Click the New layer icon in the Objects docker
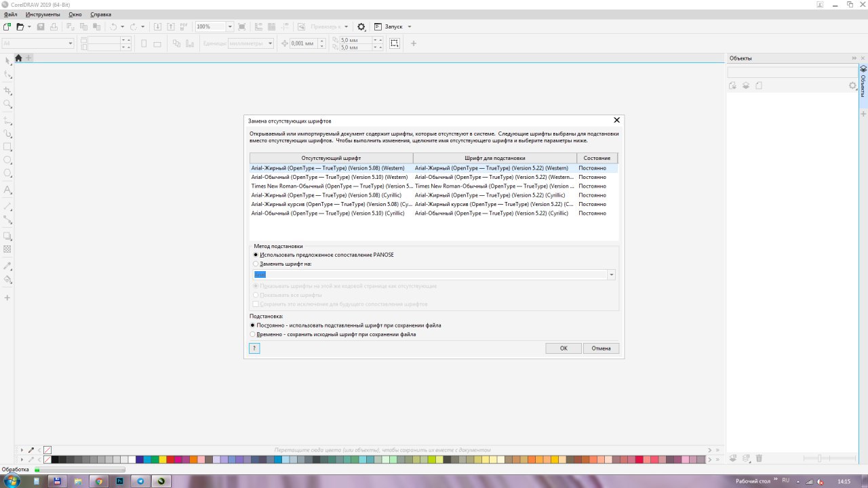Screen dimensions: 868x488 click(x=732, y=459)
